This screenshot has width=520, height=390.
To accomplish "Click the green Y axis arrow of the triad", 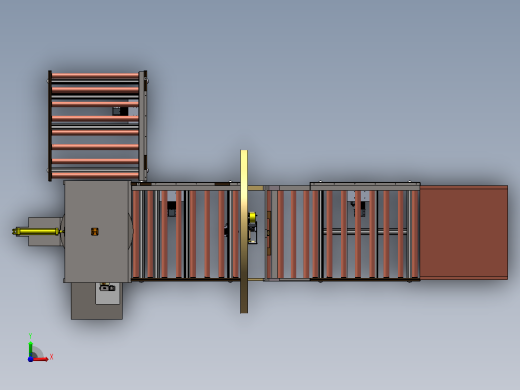I will [x=31, y=348].
